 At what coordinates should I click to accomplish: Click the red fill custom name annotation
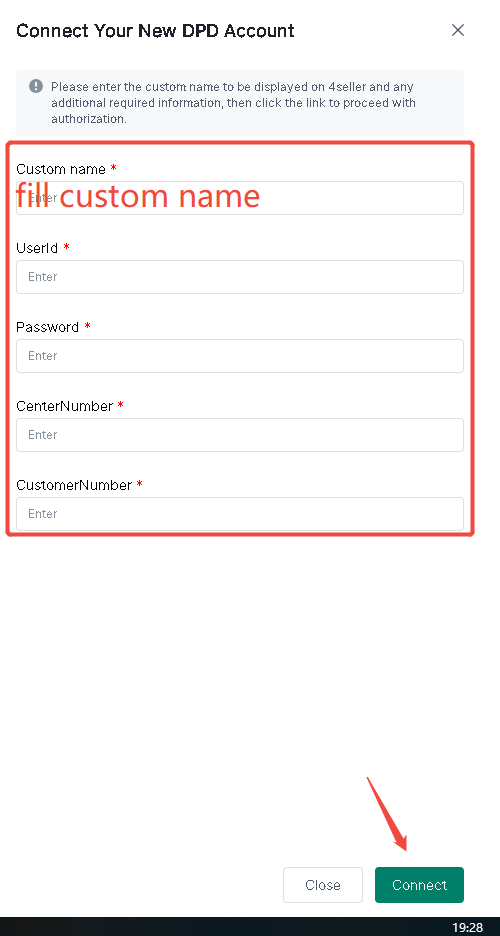pos(138,196)
